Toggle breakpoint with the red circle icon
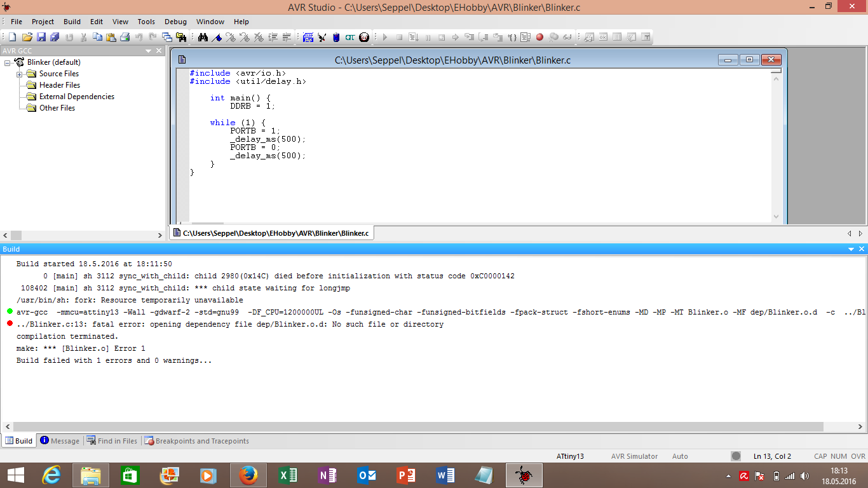Screen dimensions: 868x488 [x=539, y=37]
